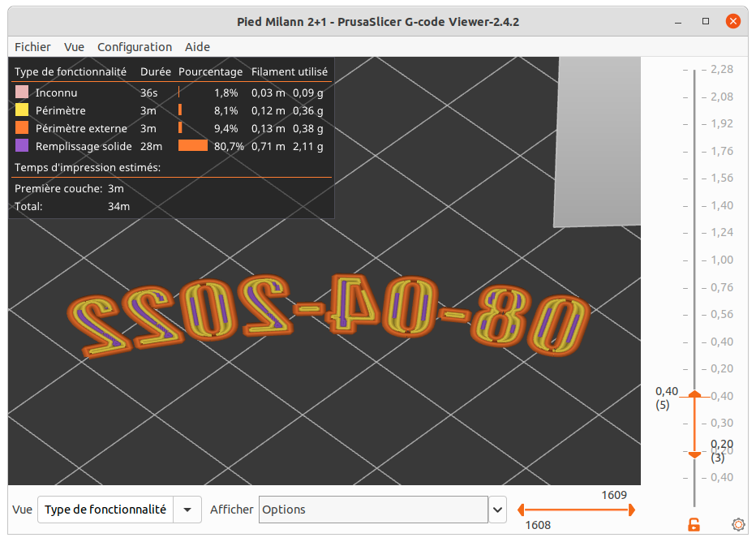Viewport: 756px width, 542px height.
Task: Click the right horizontal slider thumb at 1609
Action: [x=632, y=510]
